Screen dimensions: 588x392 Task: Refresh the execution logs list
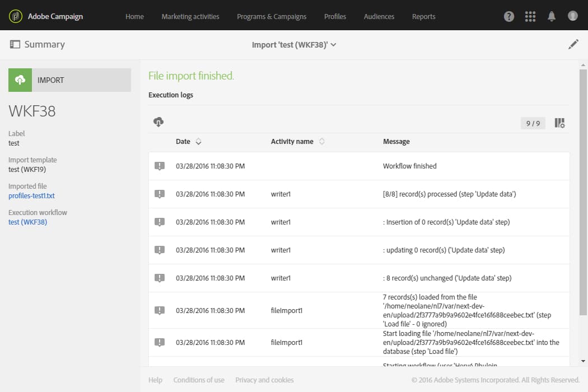(x=158, y=121)
